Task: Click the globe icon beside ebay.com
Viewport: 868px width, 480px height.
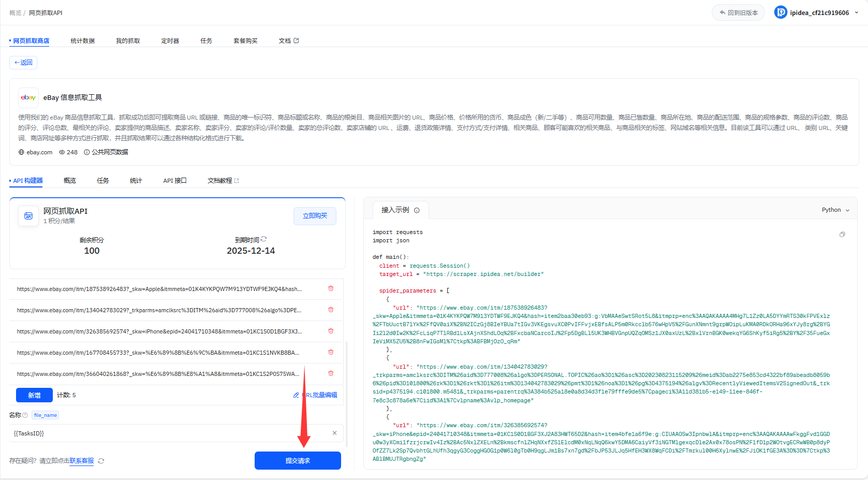Action: click(21, 152)
